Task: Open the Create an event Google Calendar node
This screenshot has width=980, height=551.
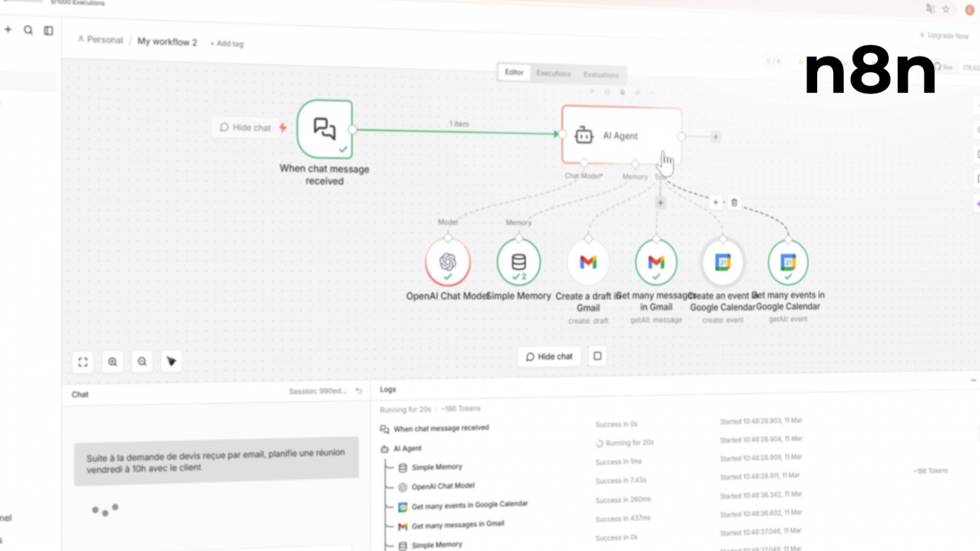Action: click(x=722, y=262)
